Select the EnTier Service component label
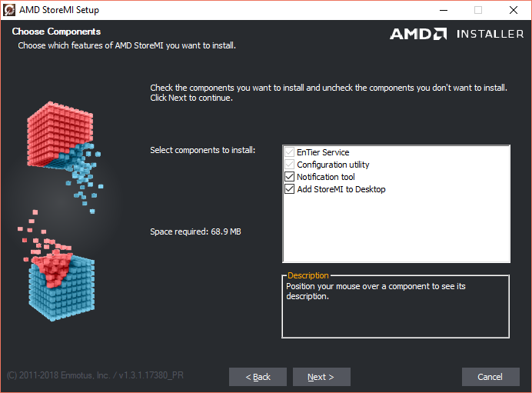 [x=323, y=152]
